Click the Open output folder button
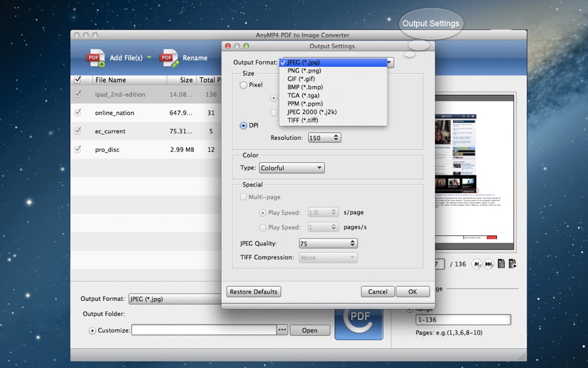 point(309,330)
